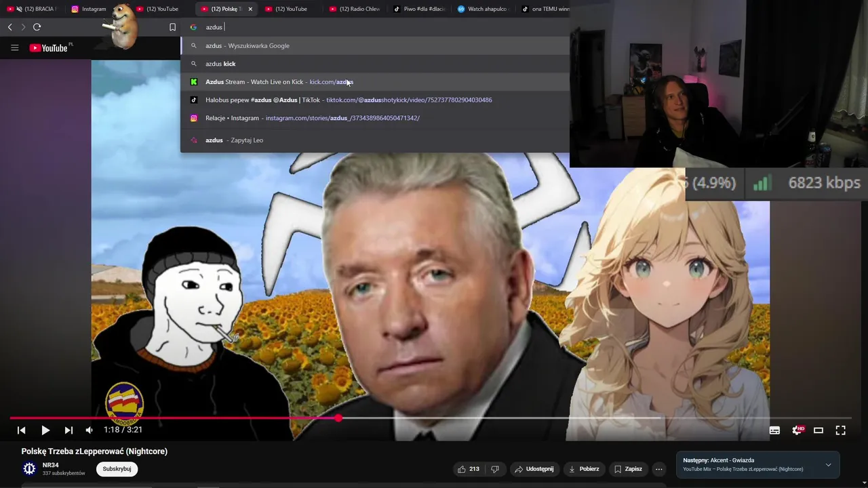
Task: Switch to Watch ahapulco tab
Action: pos(484,9)
